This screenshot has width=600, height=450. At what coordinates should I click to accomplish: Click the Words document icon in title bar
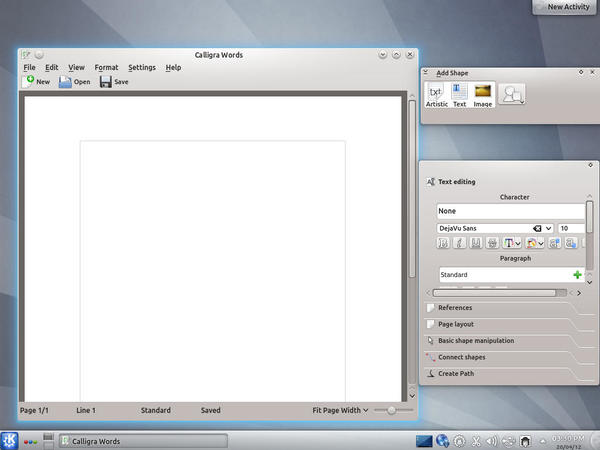(x=26, y=55)
